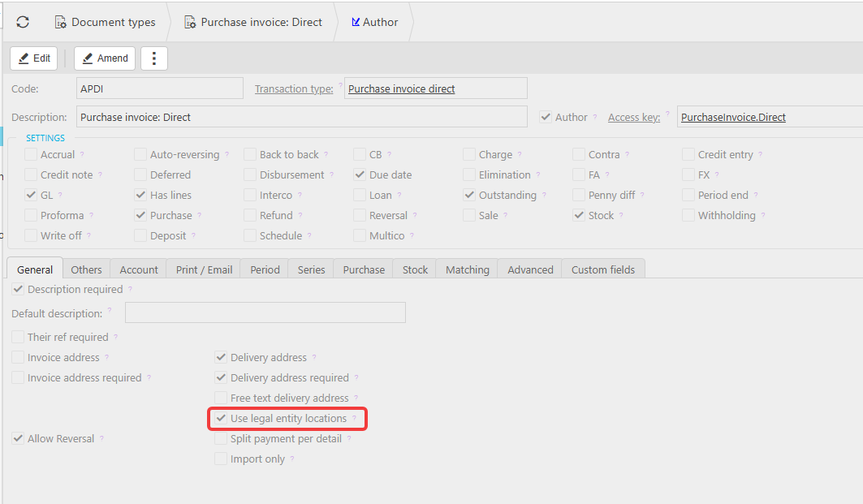Image resolution: width=863 pixels, height=504 pixels.
Task: Uncheck the Due date checkbox
Action: 360,175
